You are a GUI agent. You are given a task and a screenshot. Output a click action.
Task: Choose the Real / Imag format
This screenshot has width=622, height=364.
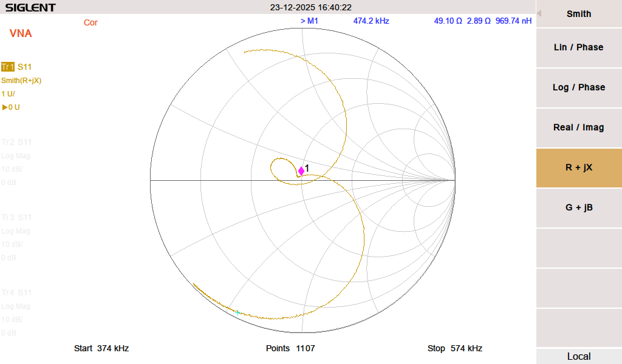[x=578, y=127]
